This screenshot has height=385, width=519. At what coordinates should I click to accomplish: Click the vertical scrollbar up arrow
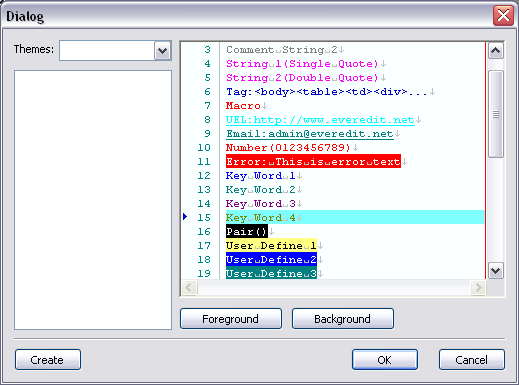[496, 51]
